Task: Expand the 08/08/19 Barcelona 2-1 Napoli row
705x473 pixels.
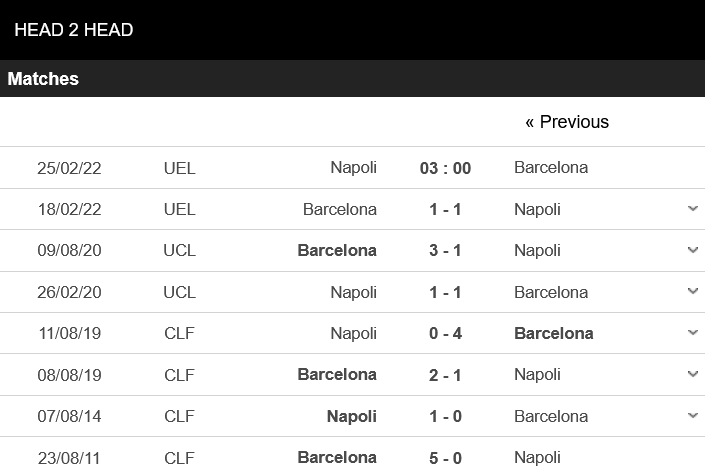Action: pyautogui.click(x=693, y=374)
